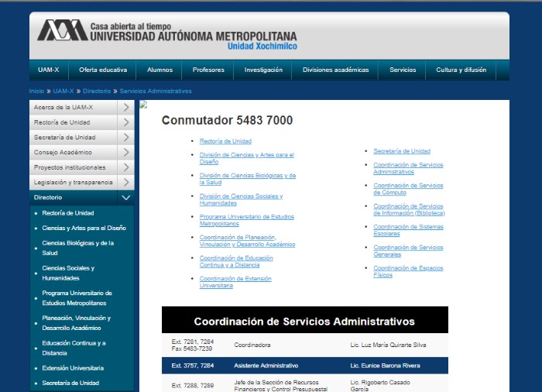Open Ciencias Biológicas y de la Salud submenu item
542x392 pixels.
tap(77, 248)
